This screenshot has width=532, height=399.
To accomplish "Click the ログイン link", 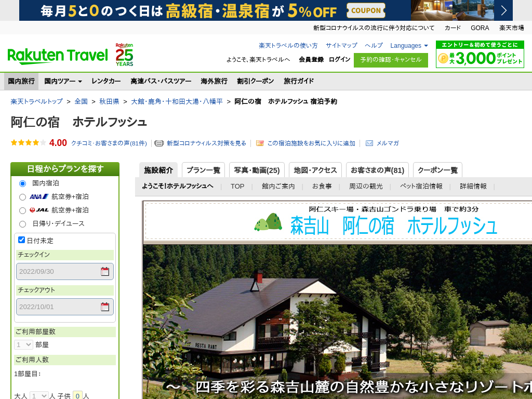I will click(339, 60).
